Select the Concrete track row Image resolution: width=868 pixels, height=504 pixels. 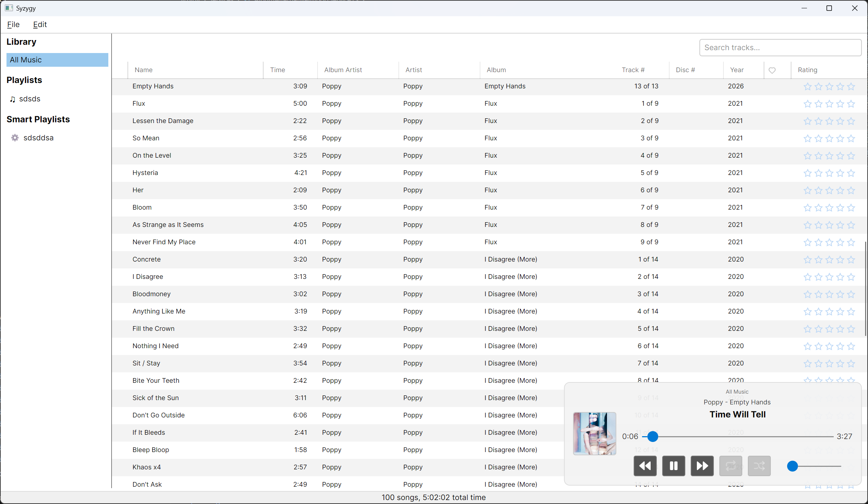click(x=489, y=260)
